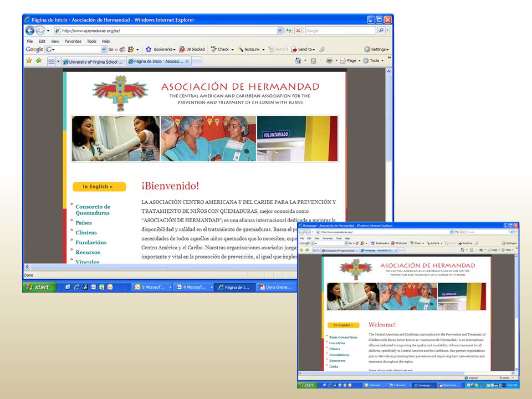Open the 'Fundacións' link
Image resolution: width=532 pixels, height=399 pixels.
pos(91,243)
